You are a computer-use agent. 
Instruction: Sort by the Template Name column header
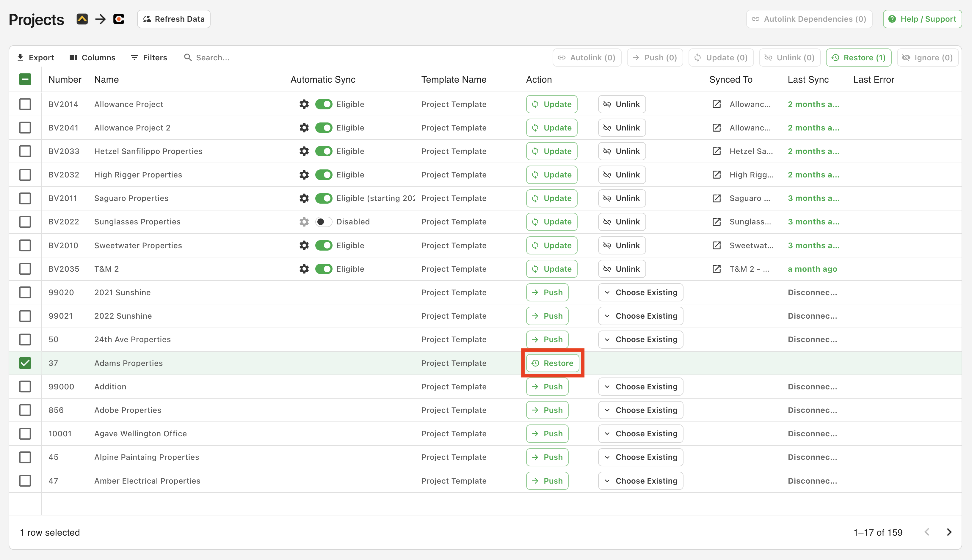(x=454, y=80)
